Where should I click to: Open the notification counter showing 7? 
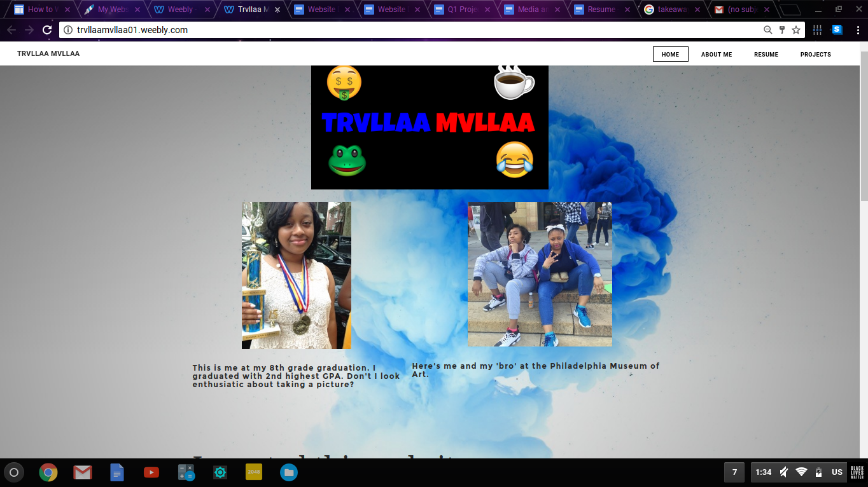(x=734, y=472)
